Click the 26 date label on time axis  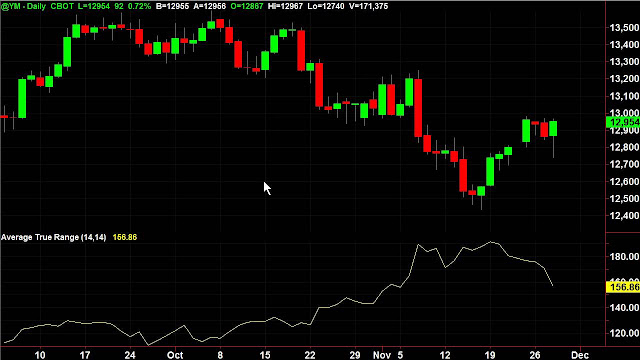tap(535, 355)
